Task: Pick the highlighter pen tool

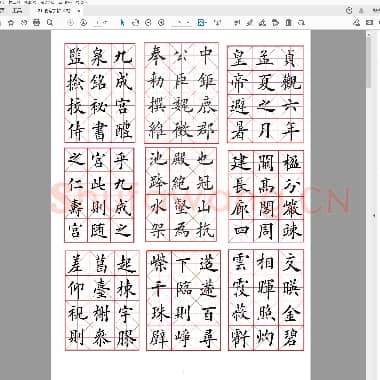Action: pyautogui.click(x=249, y=23)
